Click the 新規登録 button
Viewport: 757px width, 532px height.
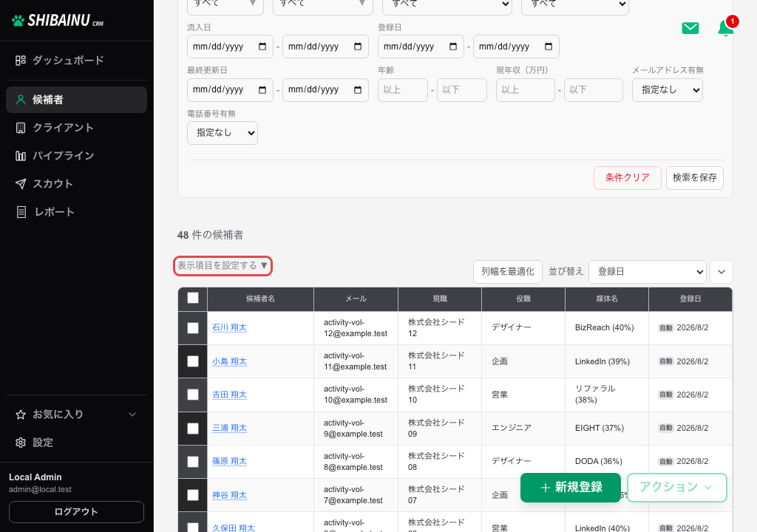coord(571,488)
